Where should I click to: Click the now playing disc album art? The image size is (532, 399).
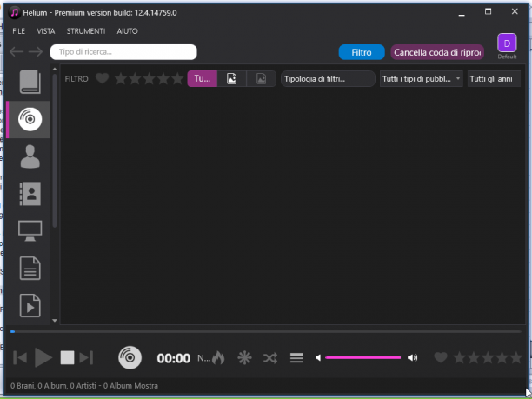(130, 357)
